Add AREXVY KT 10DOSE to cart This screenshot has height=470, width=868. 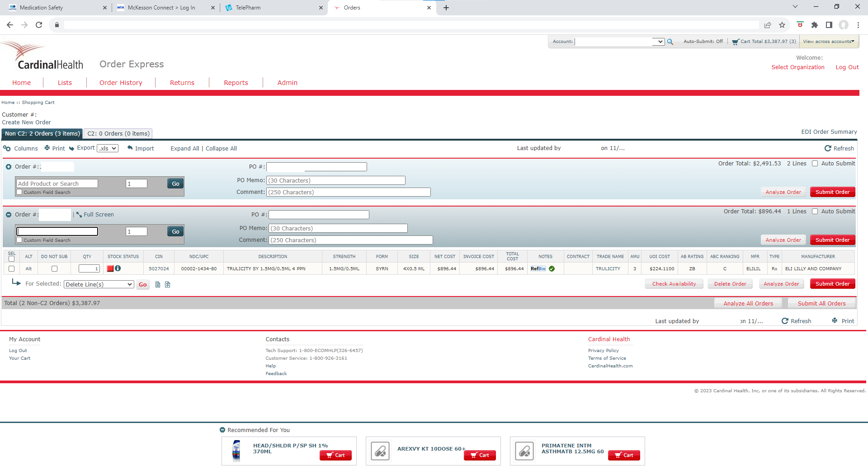pyautogui.click(x=480, y=455)
